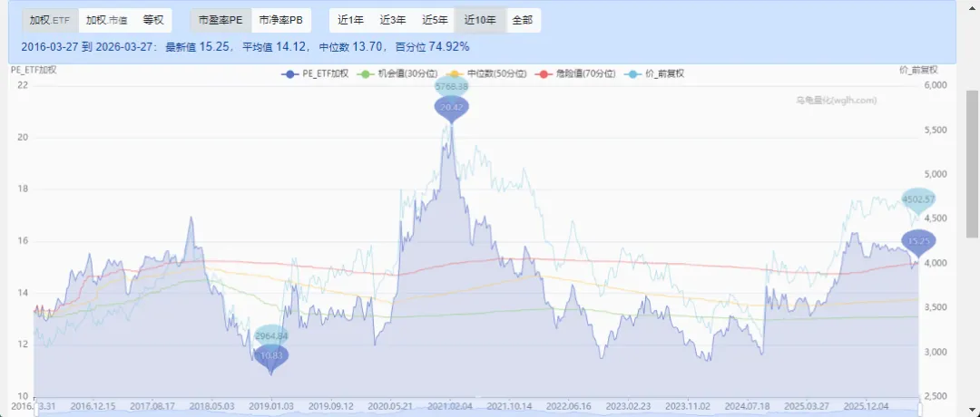
Task: Click the 20.42 PE peak marker
Action: [451, 109]
